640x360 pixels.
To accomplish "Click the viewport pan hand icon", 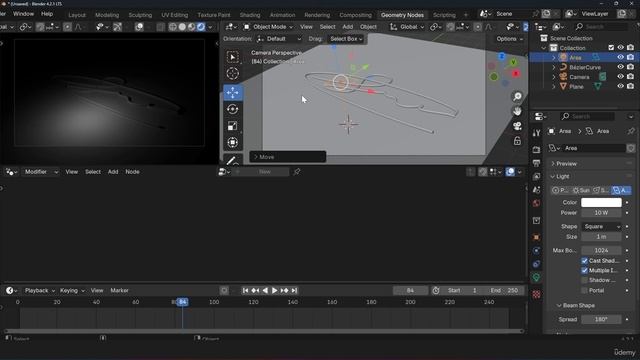I will pos(517,111).
